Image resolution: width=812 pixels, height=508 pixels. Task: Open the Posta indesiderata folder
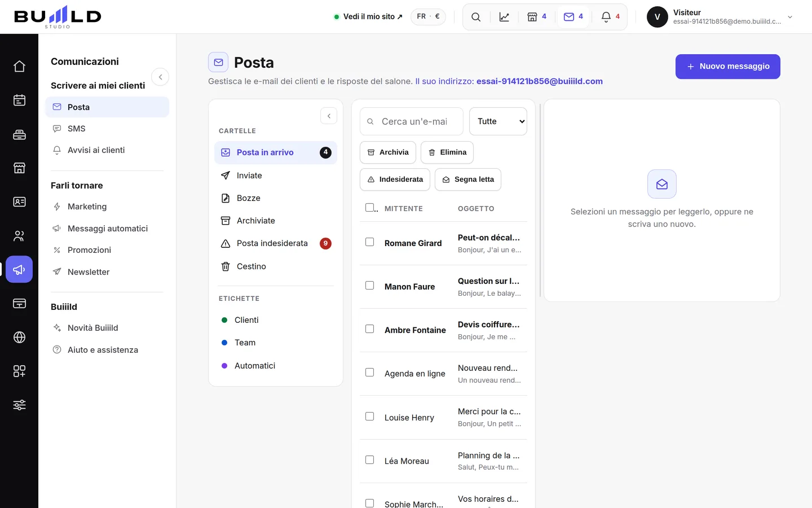pyautogui.click(x=276, y=243)
